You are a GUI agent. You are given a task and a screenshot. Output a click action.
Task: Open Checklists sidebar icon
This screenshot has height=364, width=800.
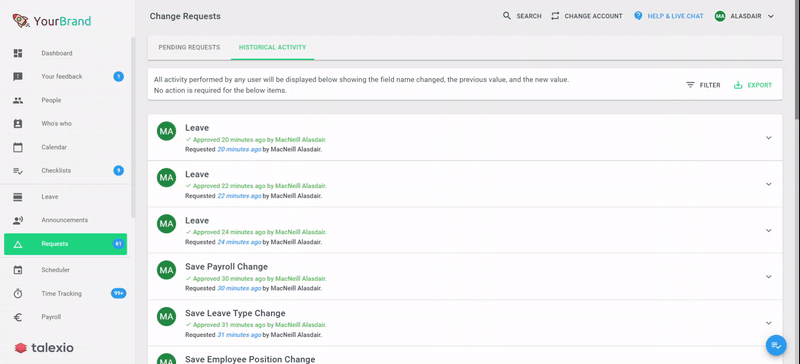pyautogui.click(x=18, y=171)
